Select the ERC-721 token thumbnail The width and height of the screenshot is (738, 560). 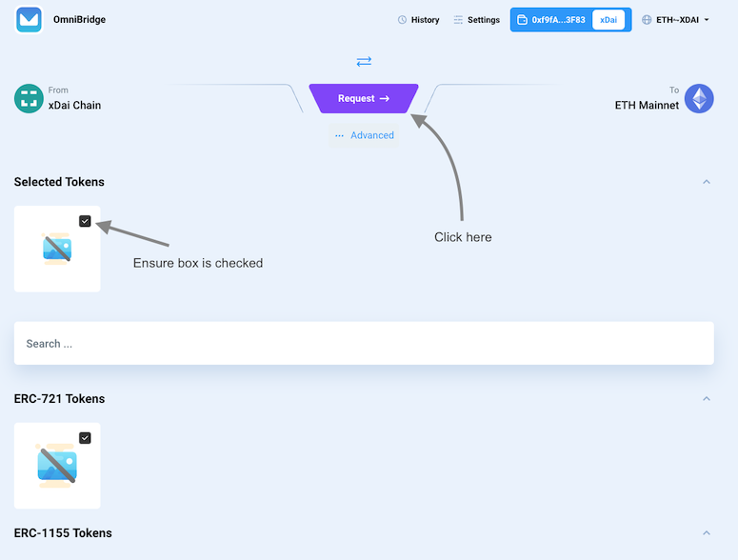(x=56, y=466)
